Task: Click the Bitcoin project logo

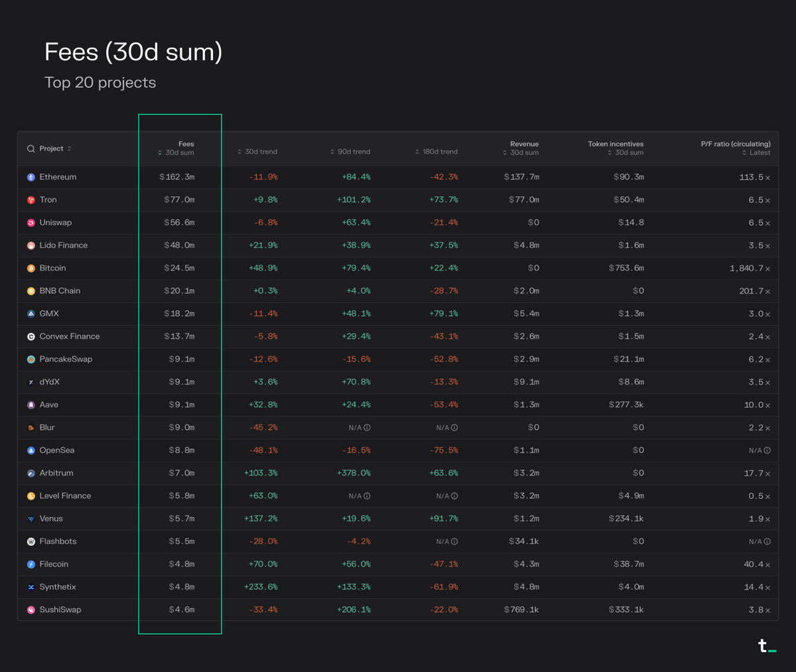Action: tap(29, 268)
